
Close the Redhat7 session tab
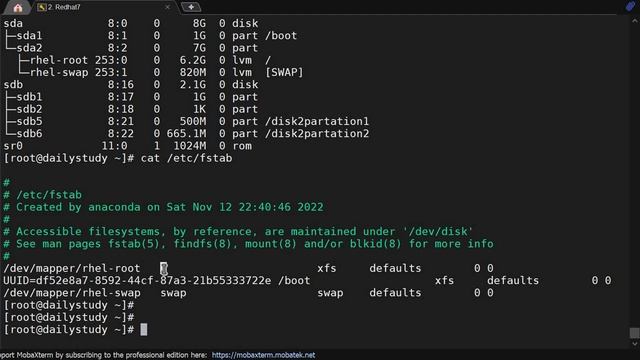pos(167,7)
